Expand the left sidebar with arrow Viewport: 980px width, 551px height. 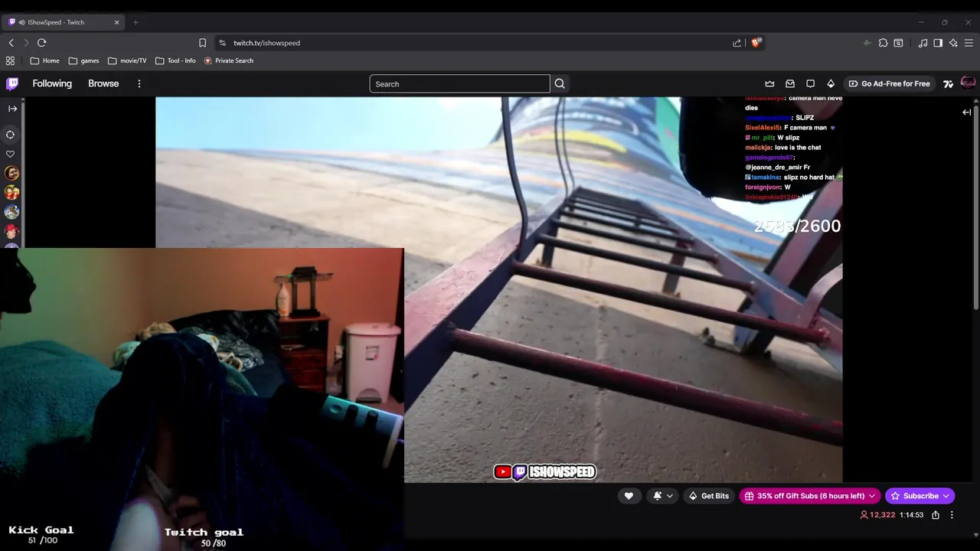pyautogui.click(x=12, y=109)
